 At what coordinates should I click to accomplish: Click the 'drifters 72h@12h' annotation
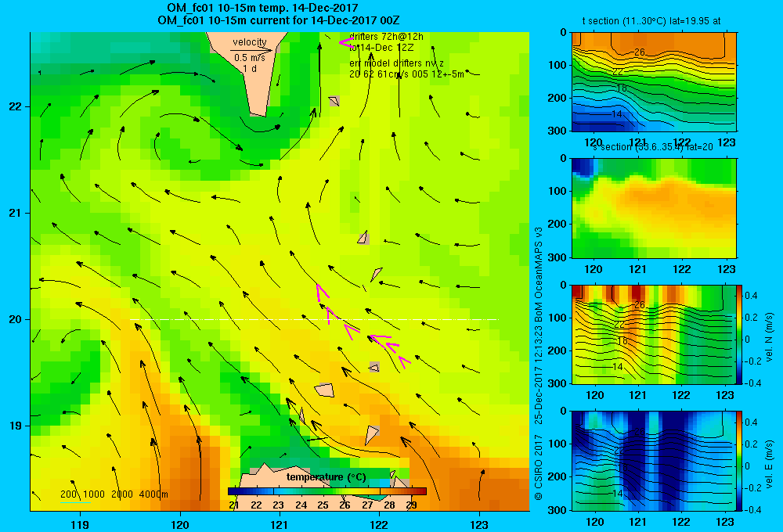point(386,37)
